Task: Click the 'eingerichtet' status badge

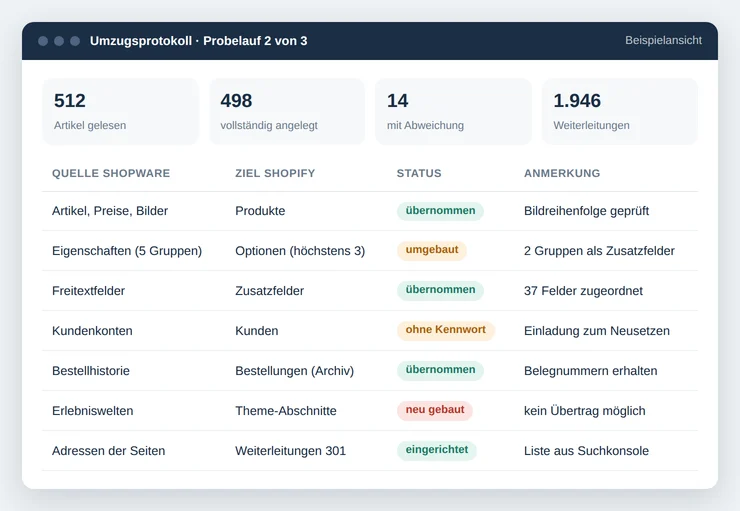Action: pyautogui.click(x=437, y=450)
